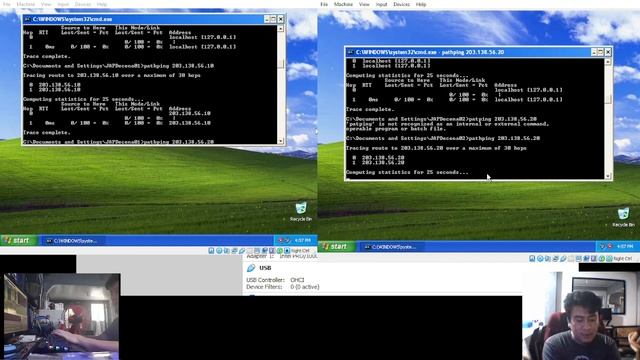Open faded Devices menu of left VM window
This screenshot has width=640, height=360.
83,4
